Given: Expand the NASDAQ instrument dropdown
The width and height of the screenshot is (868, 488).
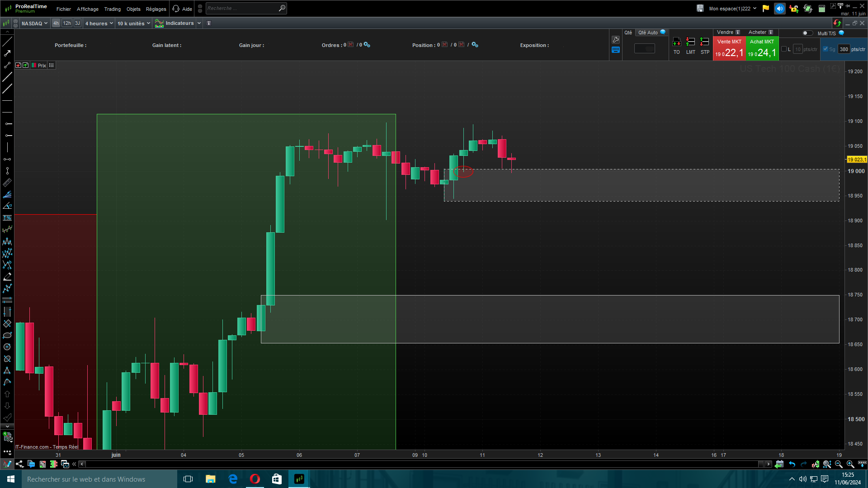Looking at the screenshot, I should coord(34,23).
